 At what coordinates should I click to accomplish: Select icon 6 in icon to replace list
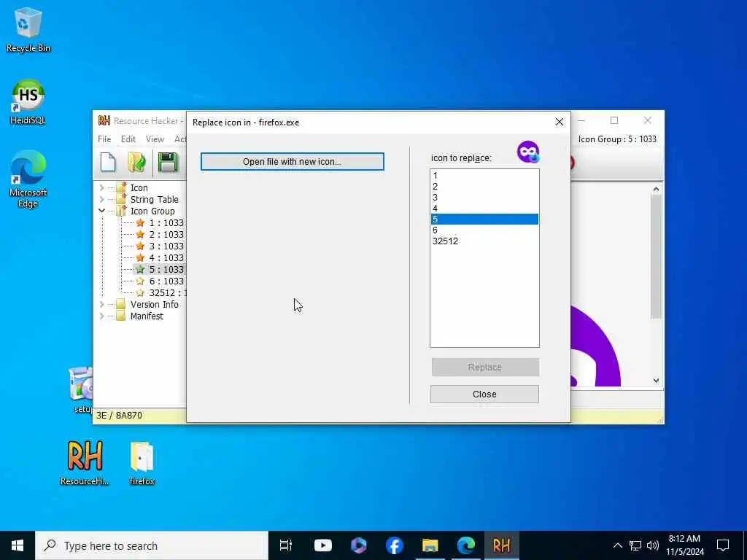coord(484,230)
